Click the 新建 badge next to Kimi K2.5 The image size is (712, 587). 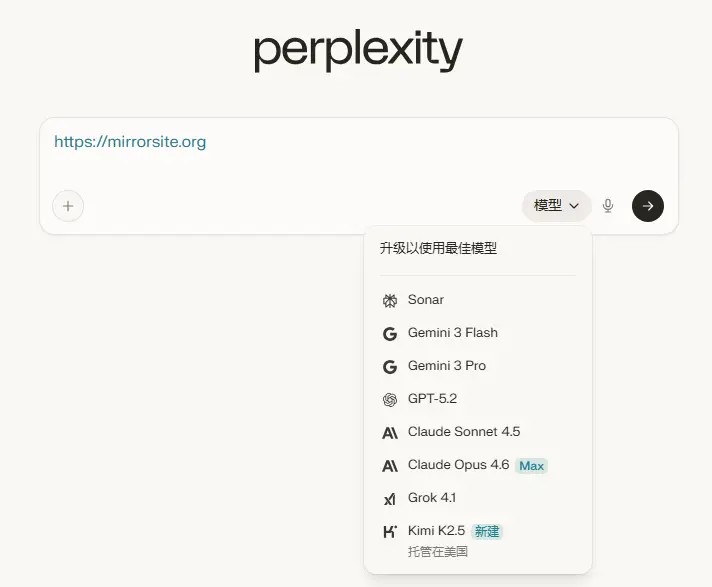pyautogui.click(x=487, y=531)
